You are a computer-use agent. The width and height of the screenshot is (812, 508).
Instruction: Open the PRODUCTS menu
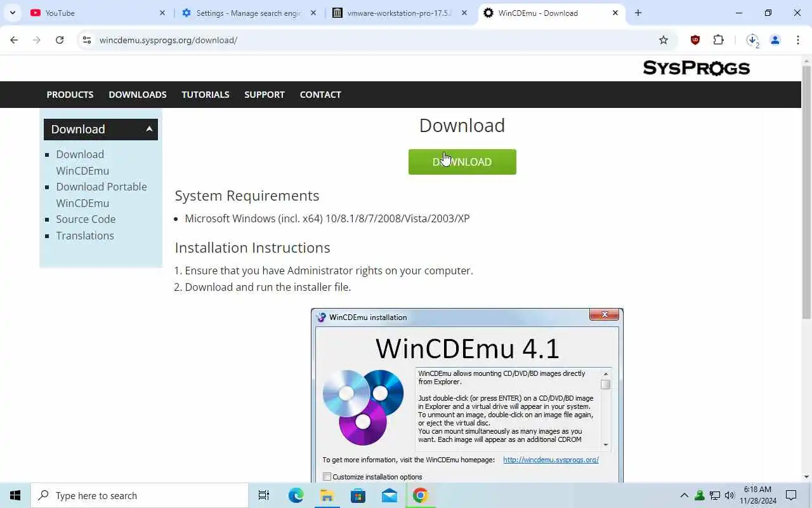[x=70, y=95]
